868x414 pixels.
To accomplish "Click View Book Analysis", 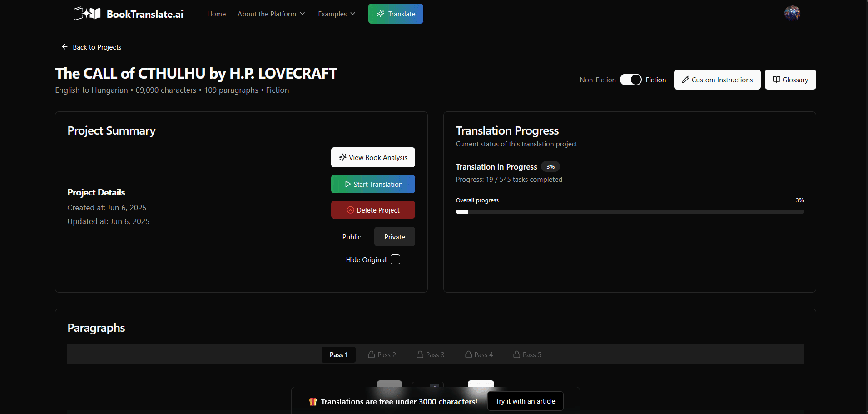I will pyautogui.click(x=373, y=157).
